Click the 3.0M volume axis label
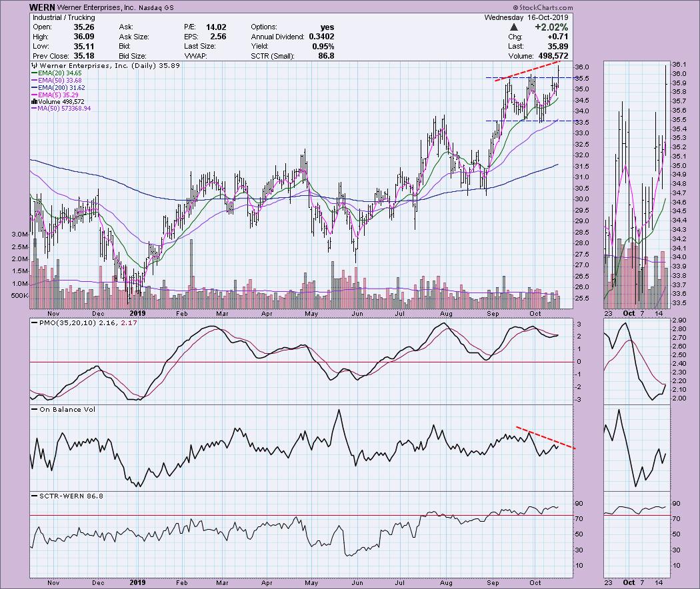700x589 pixels. coord(19,235)
